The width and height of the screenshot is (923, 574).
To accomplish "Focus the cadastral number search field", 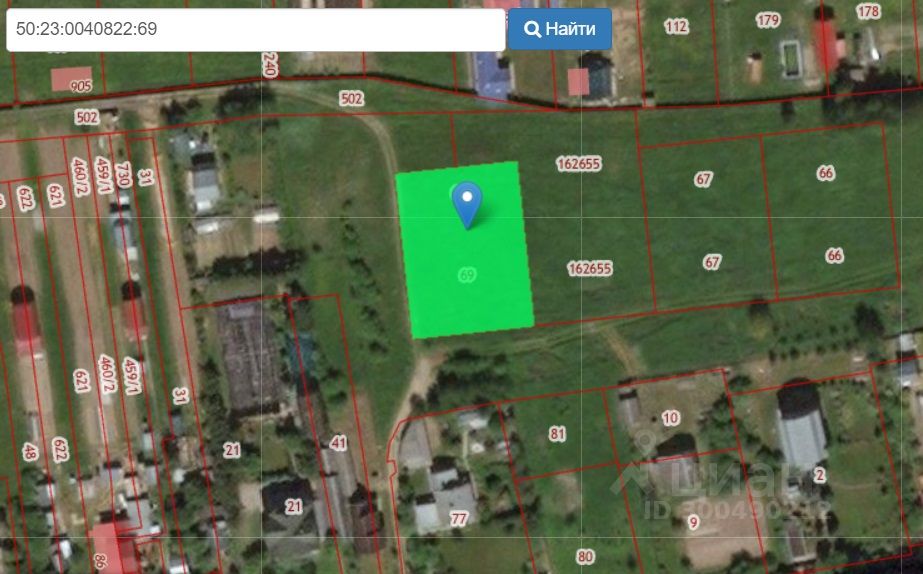I will pyautogui.click(x=255, y=29).
